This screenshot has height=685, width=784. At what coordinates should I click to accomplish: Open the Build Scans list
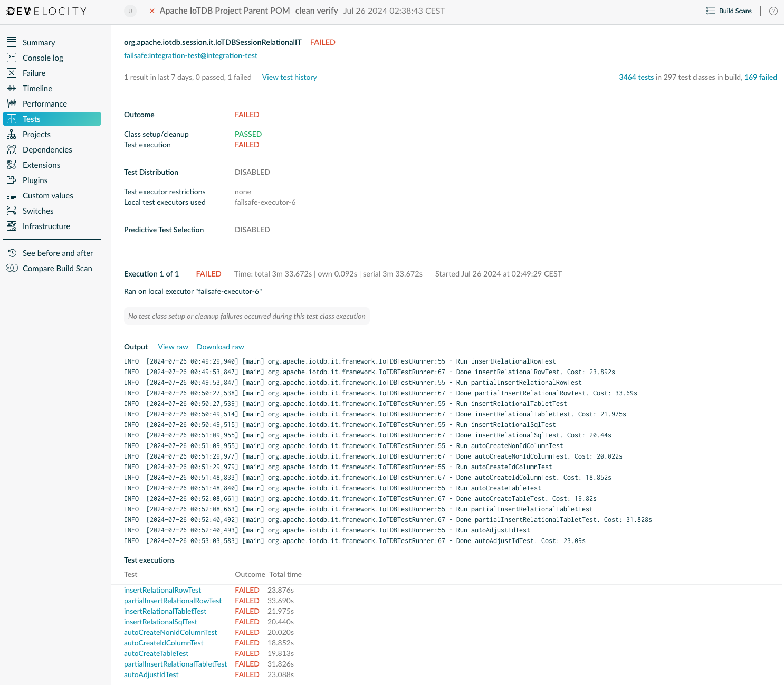[x=729, y=11]
